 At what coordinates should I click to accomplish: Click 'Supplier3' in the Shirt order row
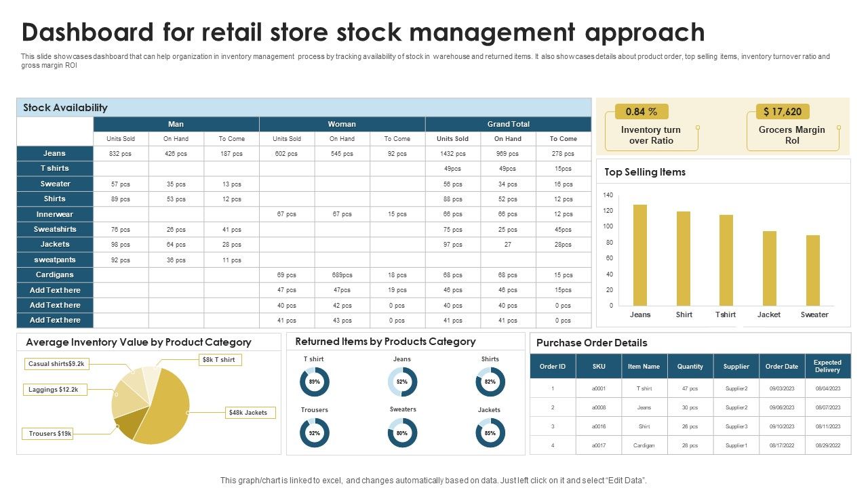coord(736,426)
